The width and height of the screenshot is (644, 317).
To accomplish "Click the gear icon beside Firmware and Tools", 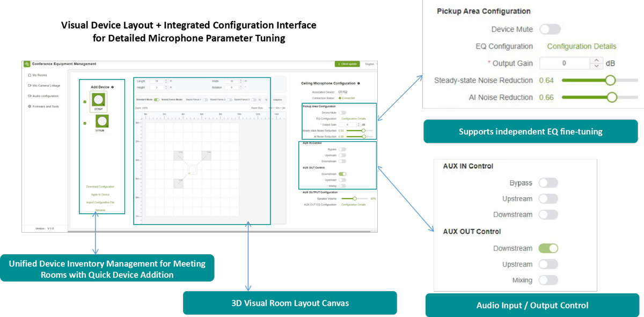I will pyautogui.click(x=30, y=106).
